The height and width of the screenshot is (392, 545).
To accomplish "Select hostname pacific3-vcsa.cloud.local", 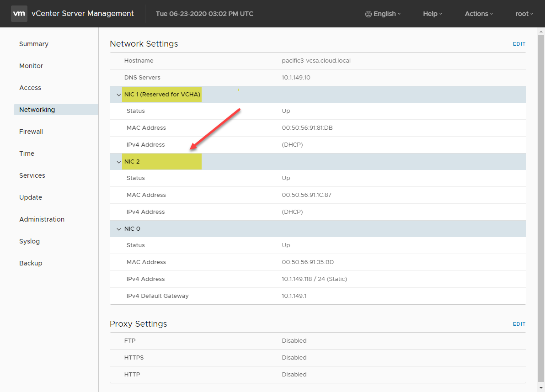I will pos(316,60).
